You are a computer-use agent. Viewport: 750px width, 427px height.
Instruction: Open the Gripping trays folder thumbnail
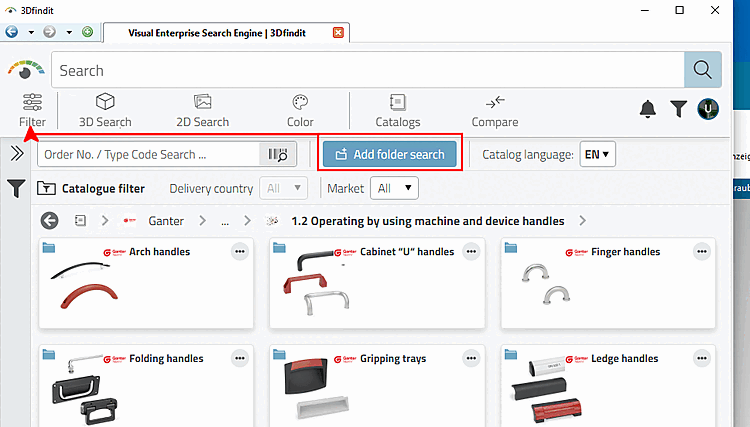(316, 390)
